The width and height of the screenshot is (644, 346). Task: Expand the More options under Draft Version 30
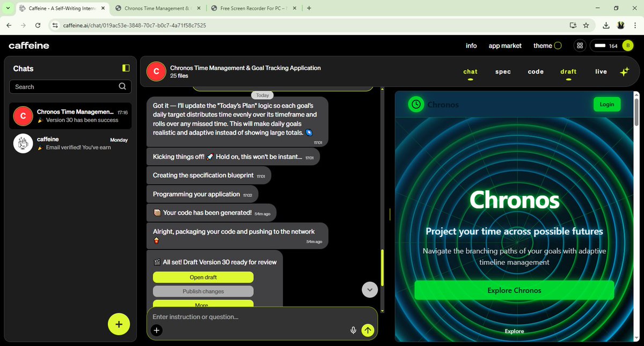[x=203, y=304]
